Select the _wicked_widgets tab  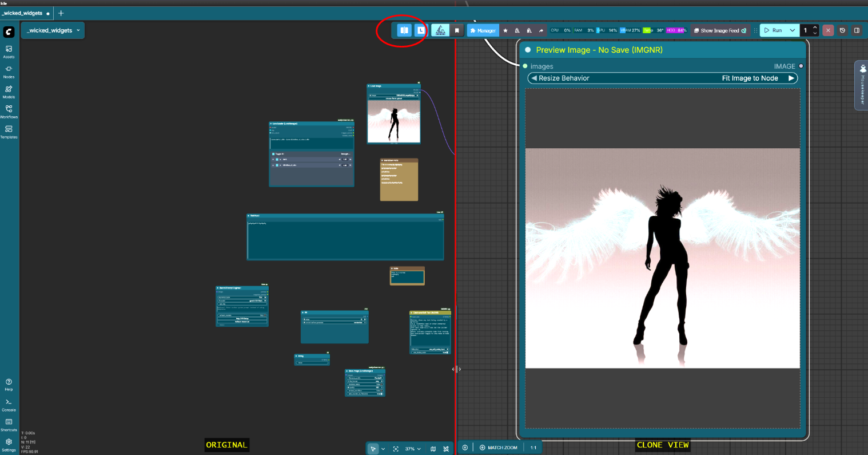(25, 13)
